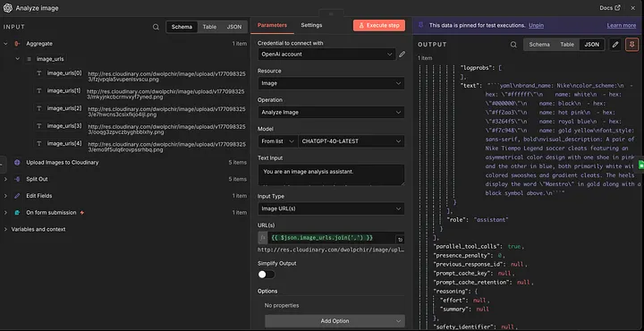Click the Execute step button
Screen dimensions: 644x331
pos(379,25)
